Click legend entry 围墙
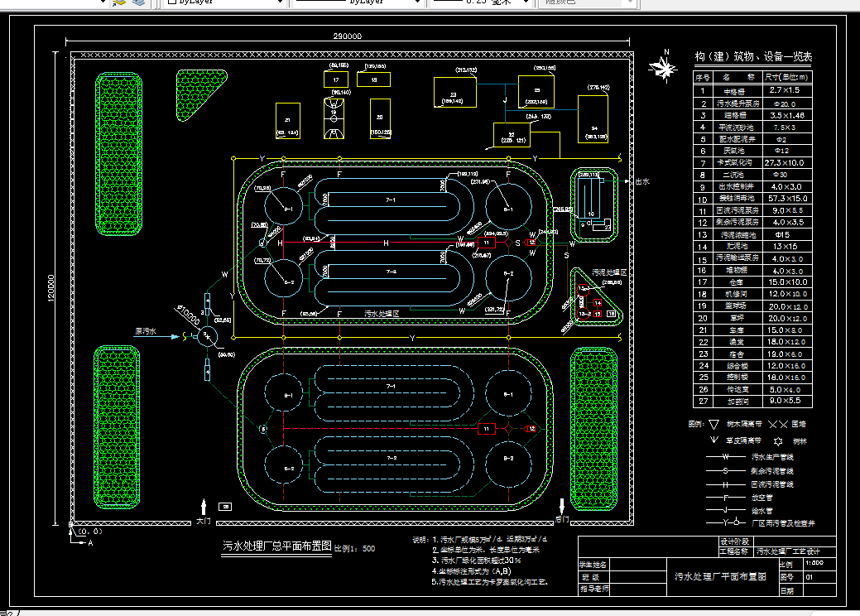 [x=799, y=424]
